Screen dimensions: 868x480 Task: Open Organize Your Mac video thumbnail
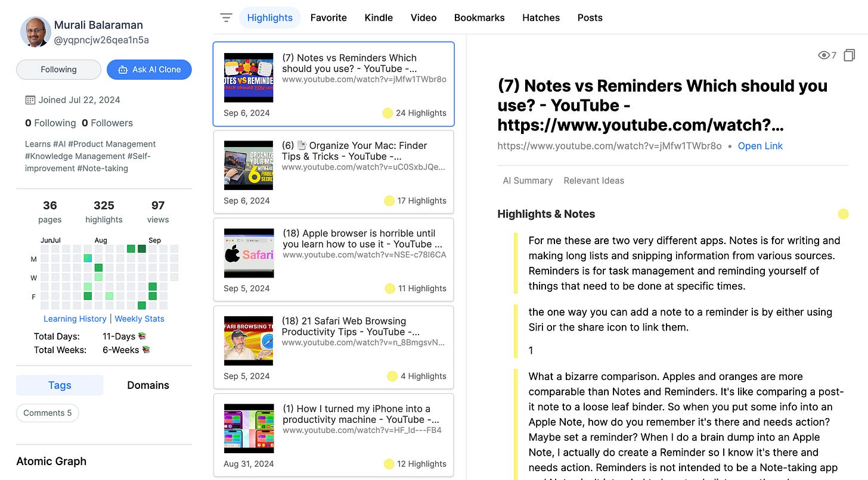[249, 165]
